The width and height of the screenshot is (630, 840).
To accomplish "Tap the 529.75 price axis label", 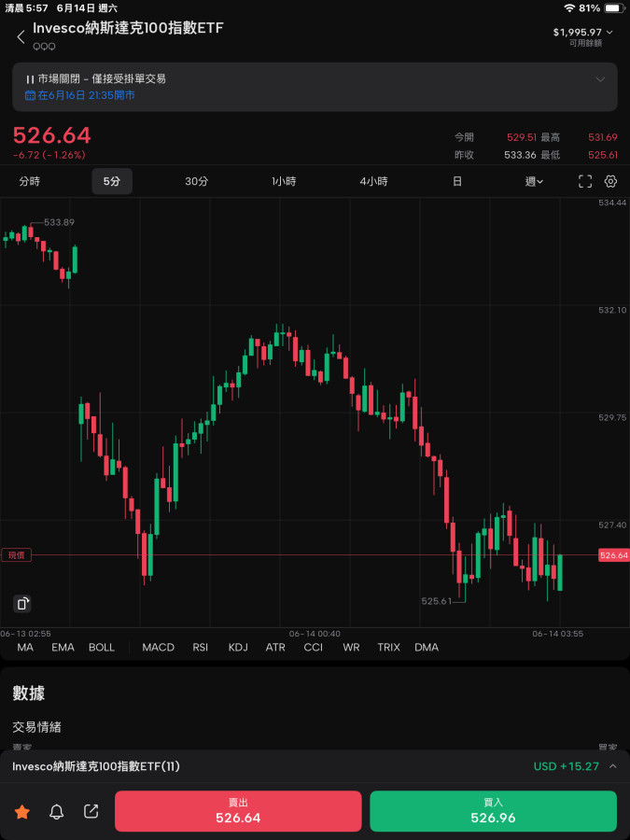I will (612, 417).
